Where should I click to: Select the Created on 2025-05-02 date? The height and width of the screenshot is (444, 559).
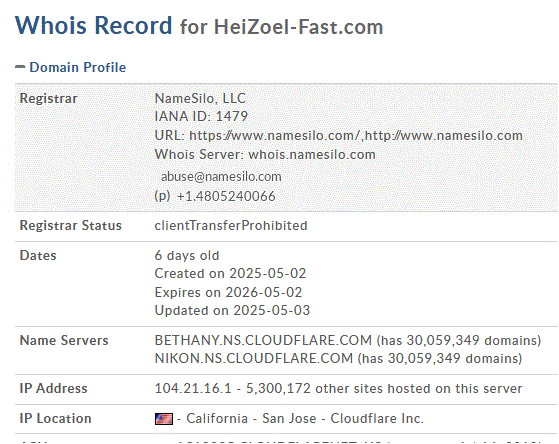[230, 274]
